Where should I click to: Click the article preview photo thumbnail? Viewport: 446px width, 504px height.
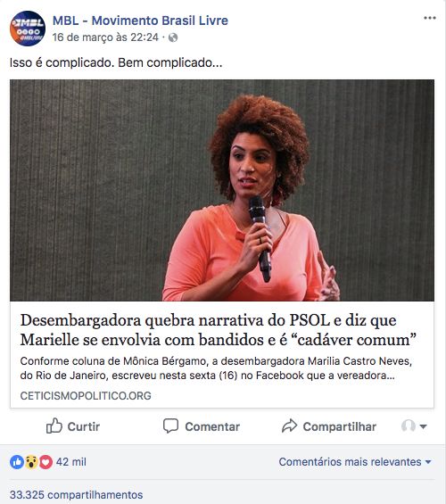(x=222, y=190)
